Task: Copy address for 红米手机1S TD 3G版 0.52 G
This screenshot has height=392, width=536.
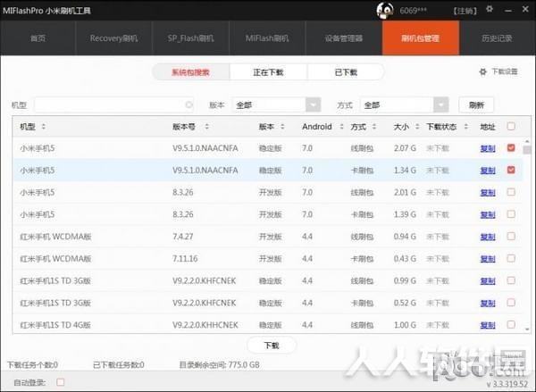Action: [x=488, y=303]
